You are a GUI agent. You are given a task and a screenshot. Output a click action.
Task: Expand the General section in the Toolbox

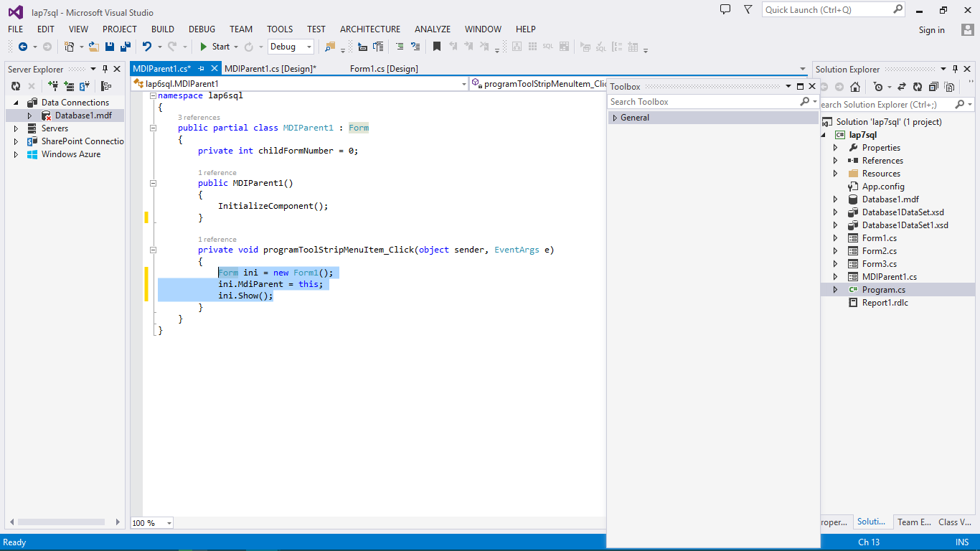616,116
